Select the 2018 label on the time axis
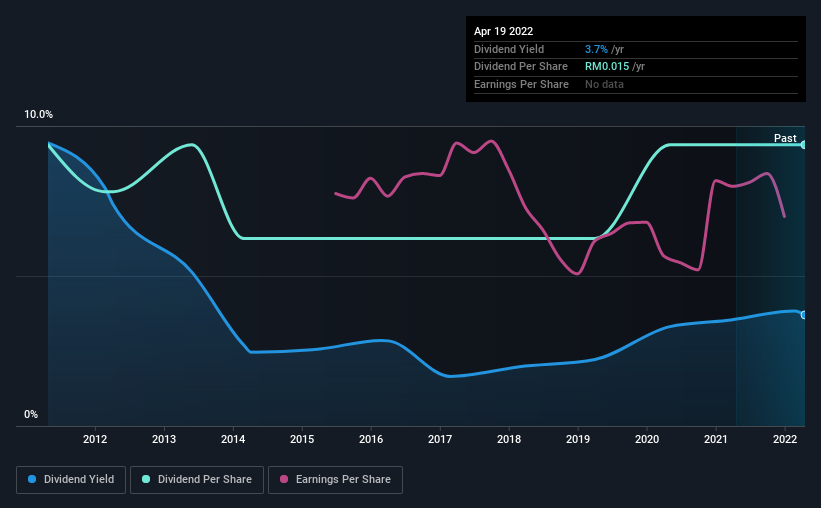 [x=509, y=439]
